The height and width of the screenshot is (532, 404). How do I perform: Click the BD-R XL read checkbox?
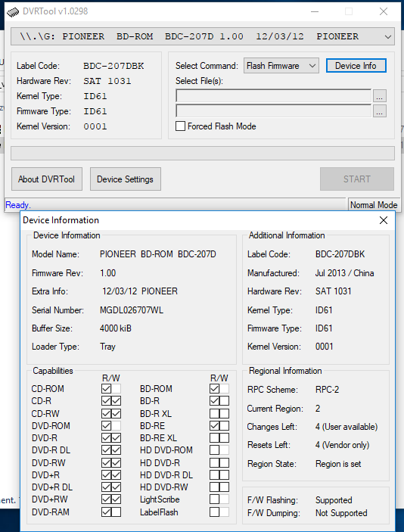point(214,413)
